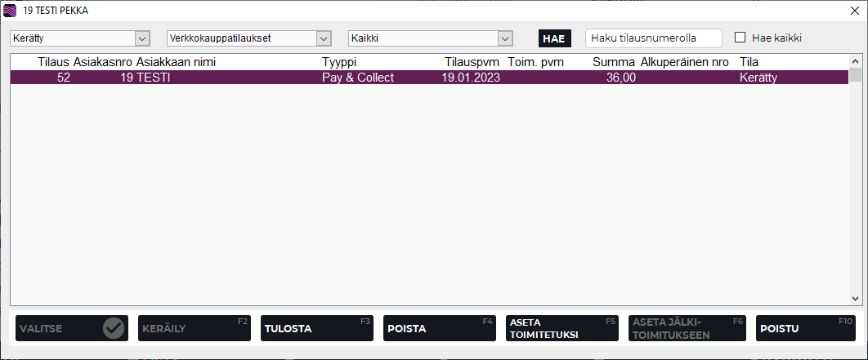Click the app logo icon in title bar
Viewport: 868px width, 360px height.
coord(11,11)
